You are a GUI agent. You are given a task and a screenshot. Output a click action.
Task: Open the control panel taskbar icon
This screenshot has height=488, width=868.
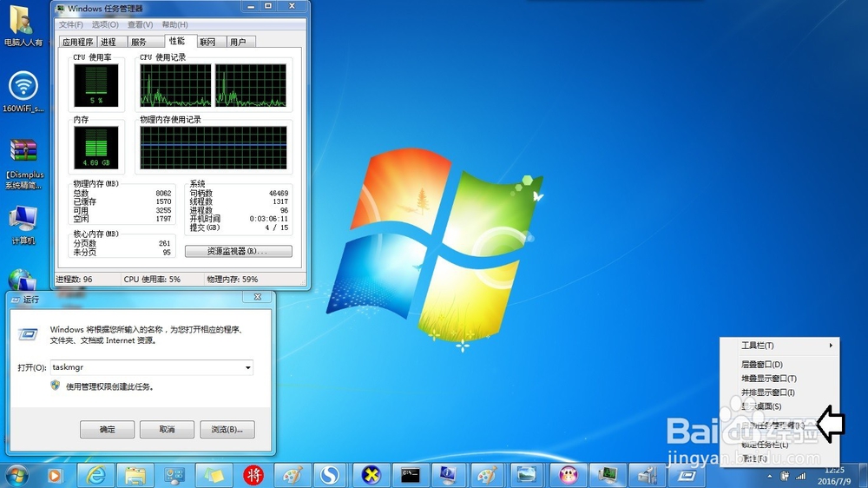[x=175, y=475]
